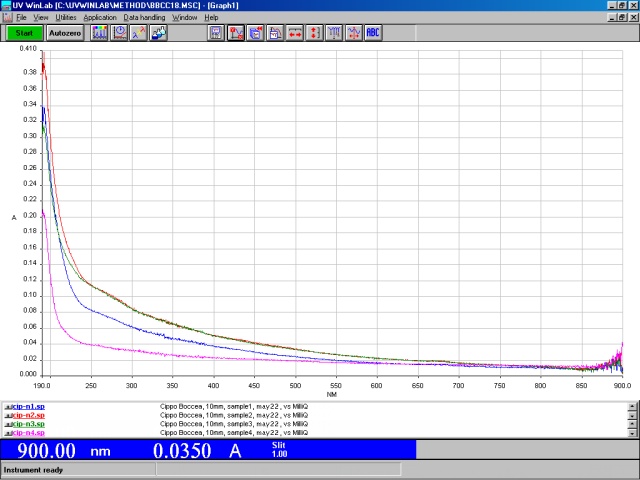Click the 0.410 y-axis maximum label

[28, 49]
